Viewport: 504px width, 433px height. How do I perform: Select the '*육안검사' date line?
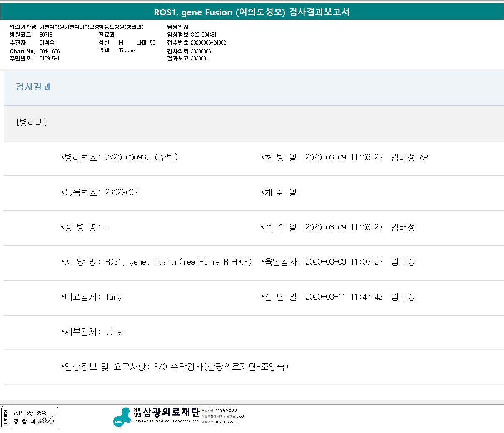[x=338, y=262]
